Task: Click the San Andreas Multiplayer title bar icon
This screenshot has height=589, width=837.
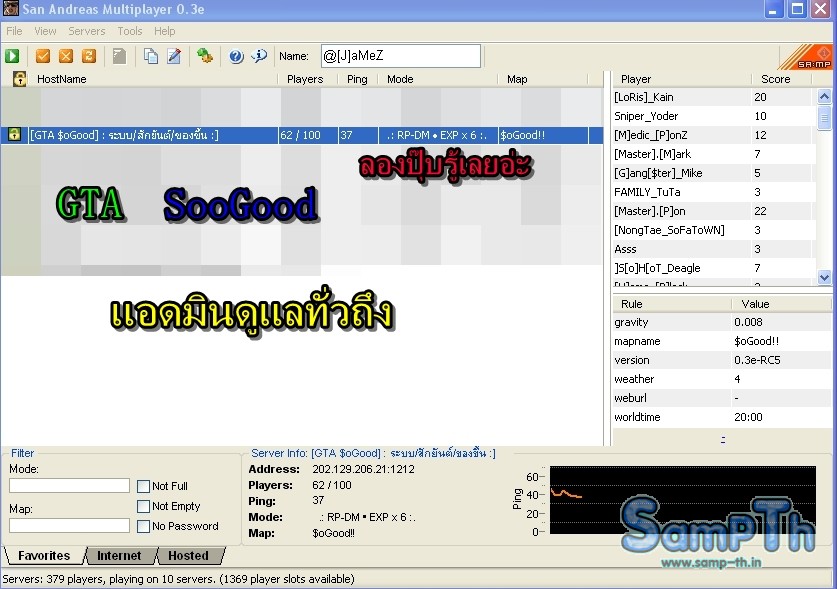Action: tap(11, 9)
